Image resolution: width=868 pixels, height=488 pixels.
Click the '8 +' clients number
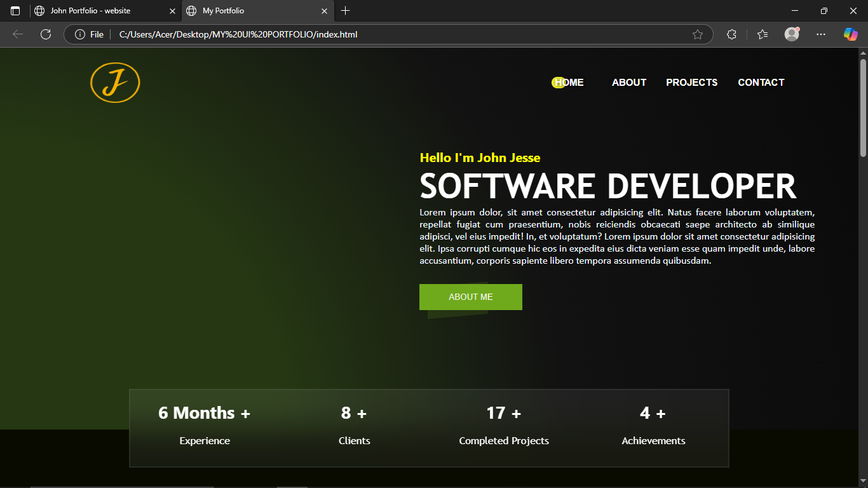tap(354, 413)
